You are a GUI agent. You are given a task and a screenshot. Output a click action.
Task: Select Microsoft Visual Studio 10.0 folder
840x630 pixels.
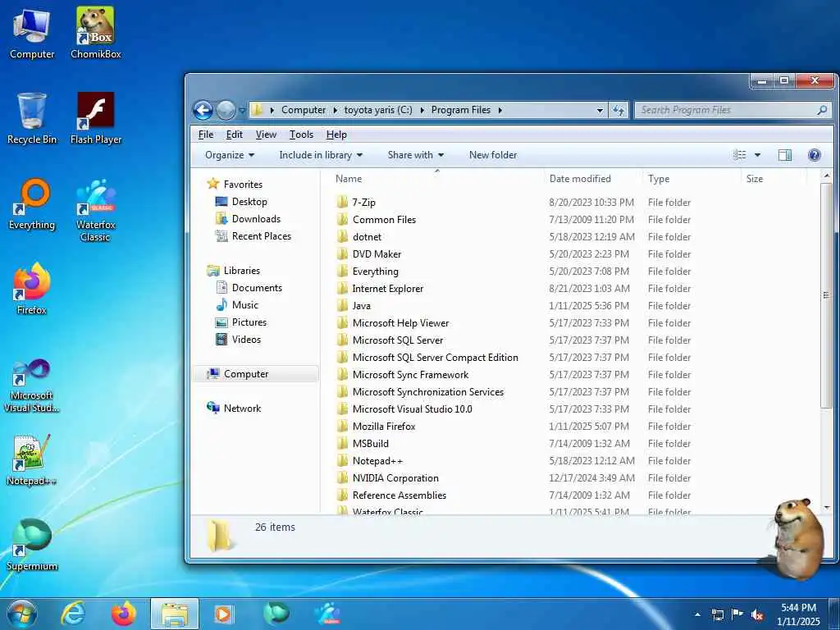404,409
